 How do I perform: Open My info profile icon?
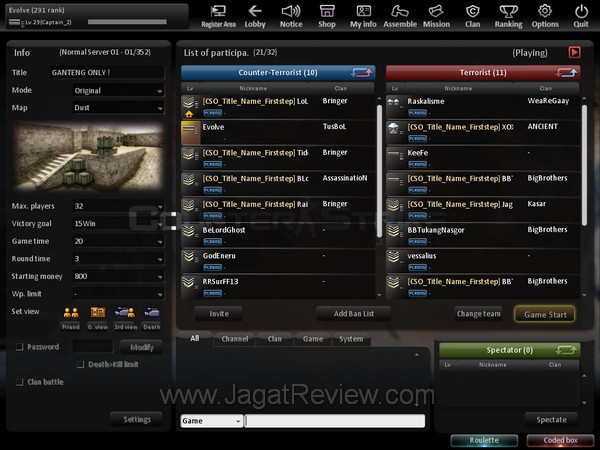point(363,16)
